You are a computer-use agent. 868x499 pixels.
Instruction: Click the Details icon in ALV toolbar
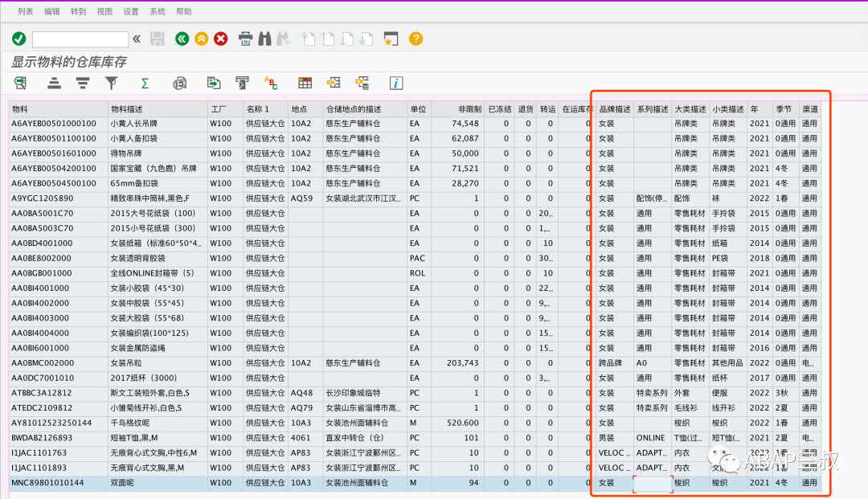(x=20, y=83)
